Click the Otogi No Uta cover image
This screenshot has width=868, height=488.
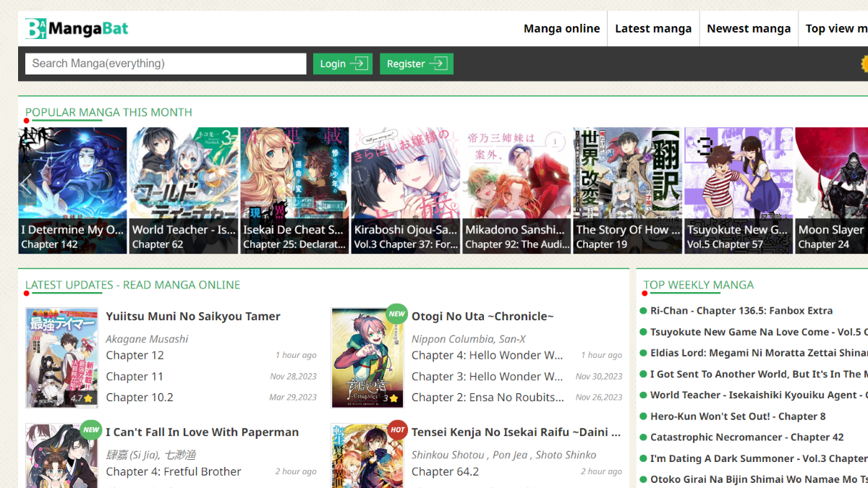(x=367, y=358)
